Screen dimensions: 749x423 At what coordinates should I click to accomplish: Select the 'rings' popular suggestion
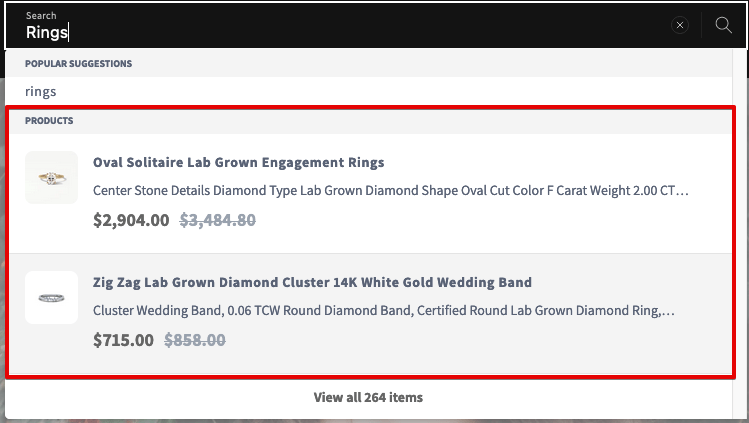pos(41,91)
